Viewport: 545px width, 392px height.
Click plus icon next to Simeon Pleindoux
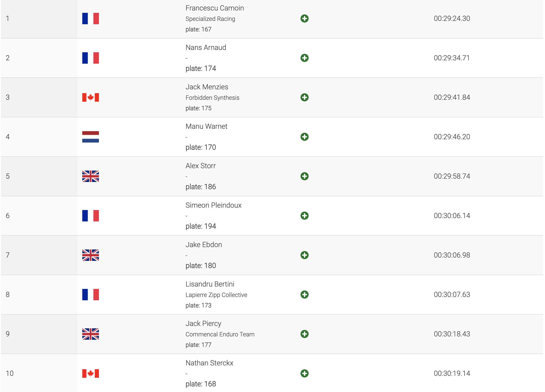click(x=304, y=215)
